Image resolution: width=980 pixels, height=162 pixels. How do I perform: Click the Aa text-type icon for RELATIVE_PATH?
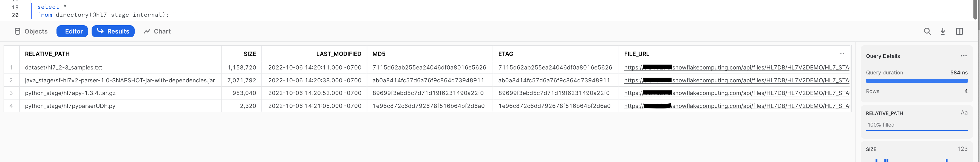pos(964,113)
